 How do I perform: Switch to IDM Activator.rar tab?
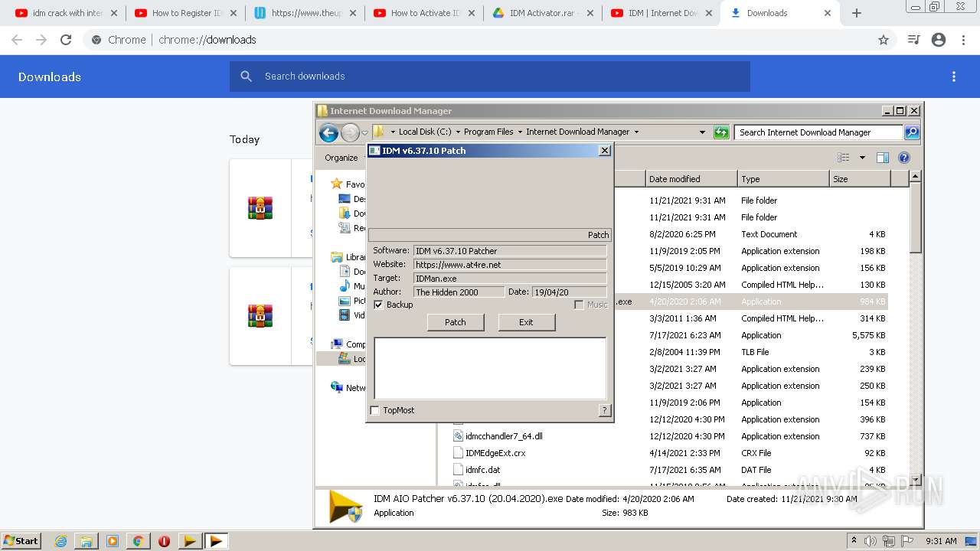(x=545, y=13)
